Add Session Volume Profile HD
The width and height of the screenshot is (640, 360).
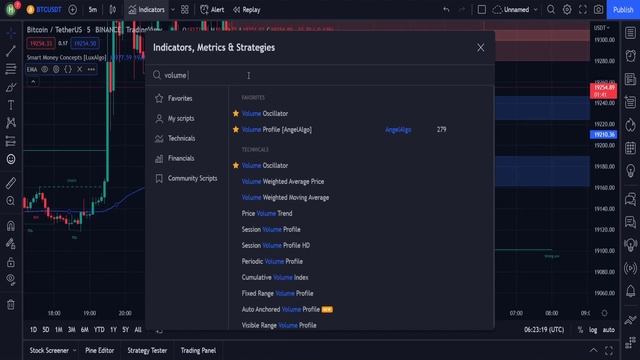point(276,245)
